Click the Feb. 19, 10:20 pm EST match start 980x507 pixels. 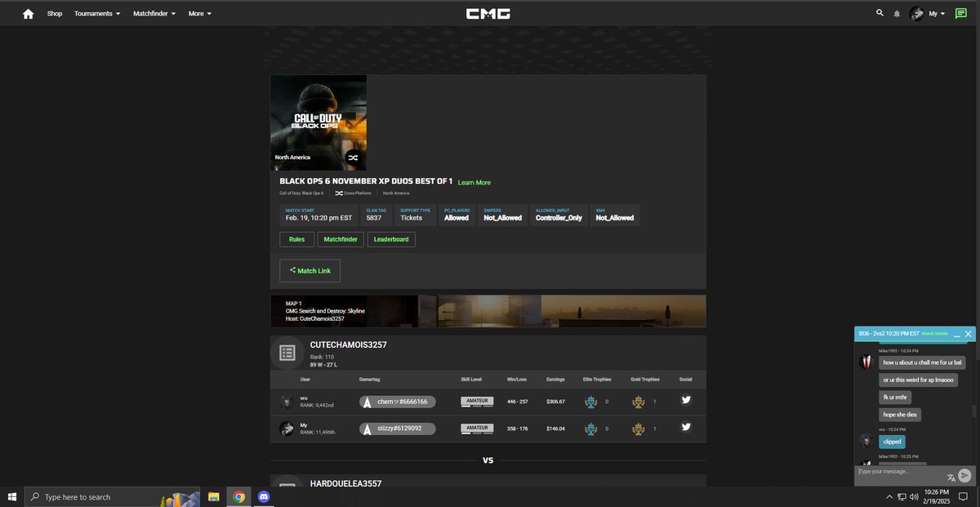(319, 218)
